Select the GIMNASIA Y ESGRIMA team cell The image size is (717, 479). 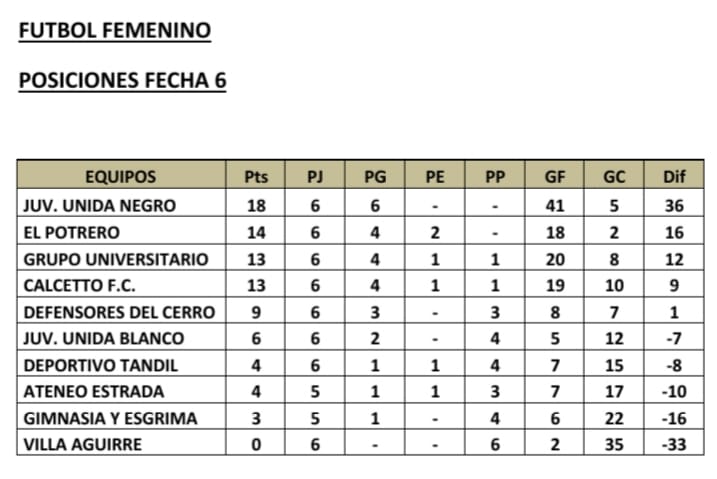click(109, 418)
